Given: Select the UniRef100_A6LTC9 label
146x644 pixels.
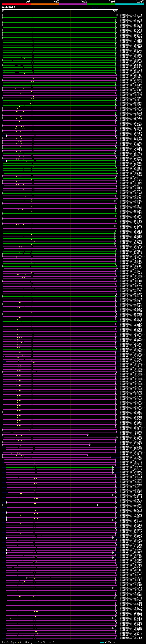Looking at the screenshot, I should [131, 593].
